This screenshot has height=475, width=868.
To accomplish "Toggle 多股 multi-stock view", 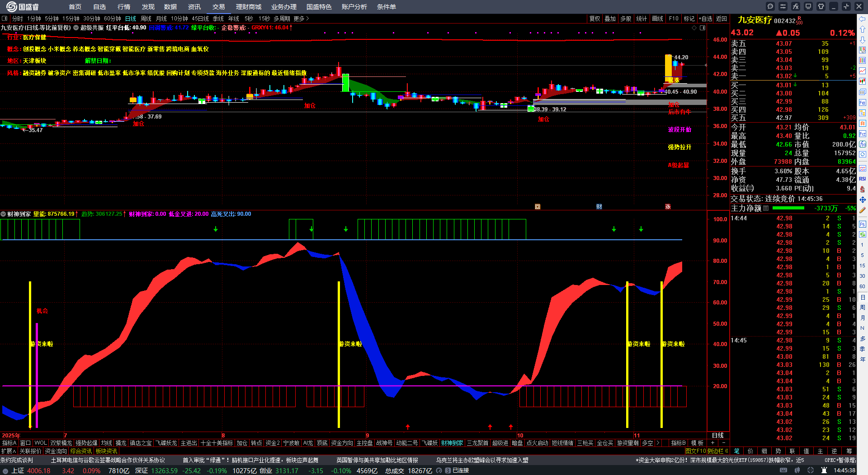I will tap(626, 19).
